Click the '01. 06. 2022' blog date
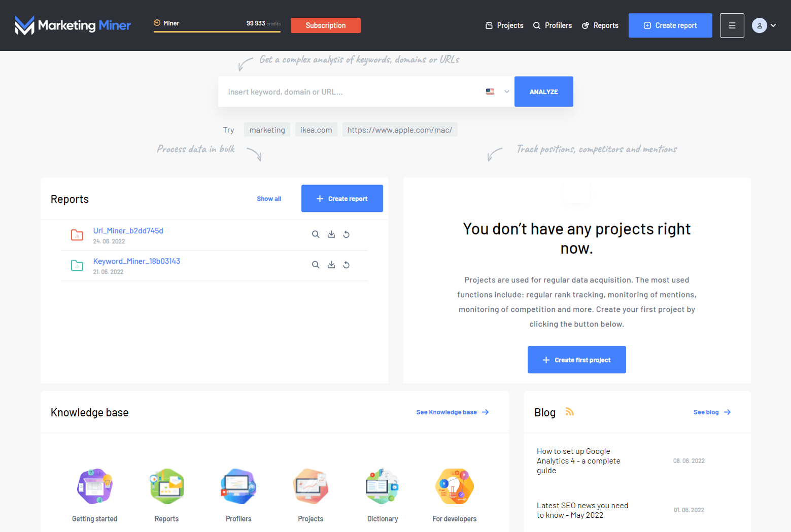 [689, 510]
